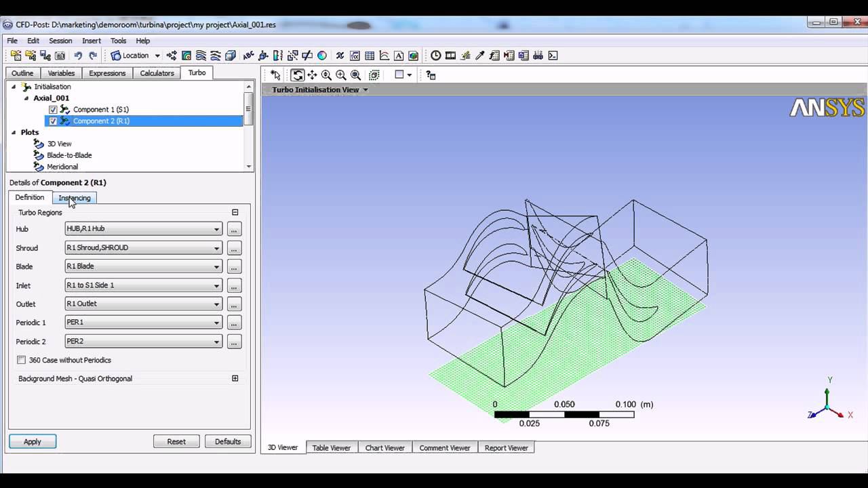Viewport: 868px width, 488px height.
Task: Open the Blade region dropdown
Action: pyautogui.click(x=142, y=266)
